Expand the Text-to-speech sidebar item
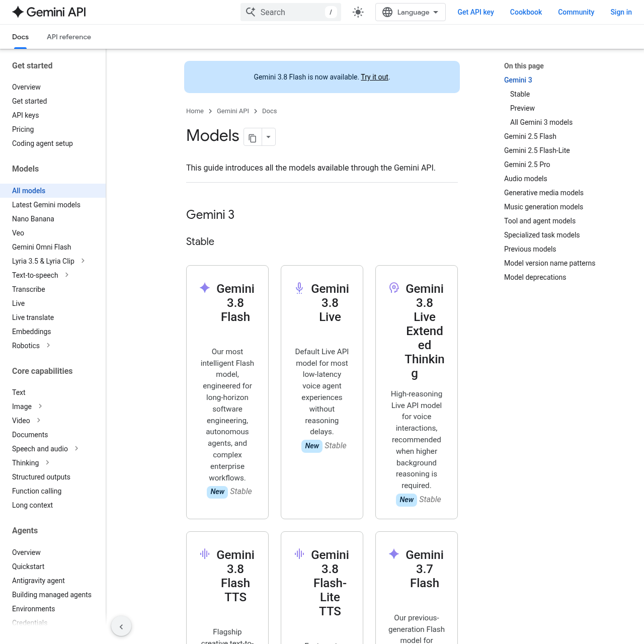644x644 pixels. point(67,275)
